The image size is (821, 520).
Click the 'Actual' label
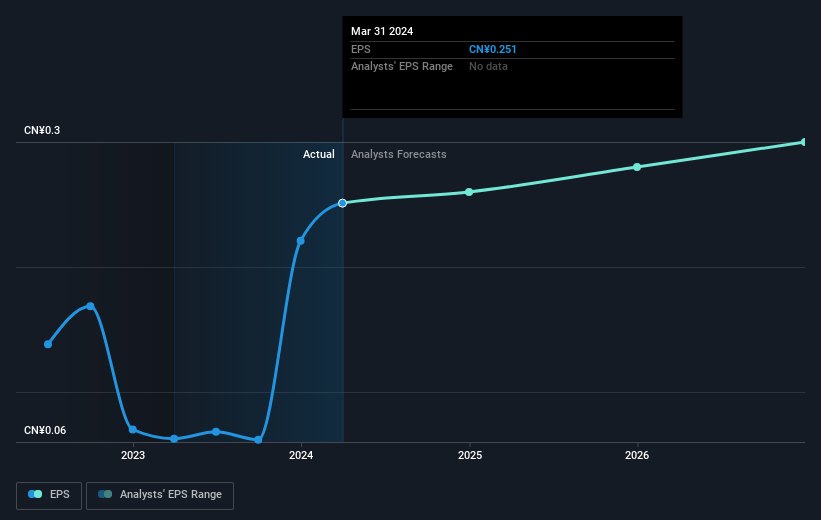(318, 154)
